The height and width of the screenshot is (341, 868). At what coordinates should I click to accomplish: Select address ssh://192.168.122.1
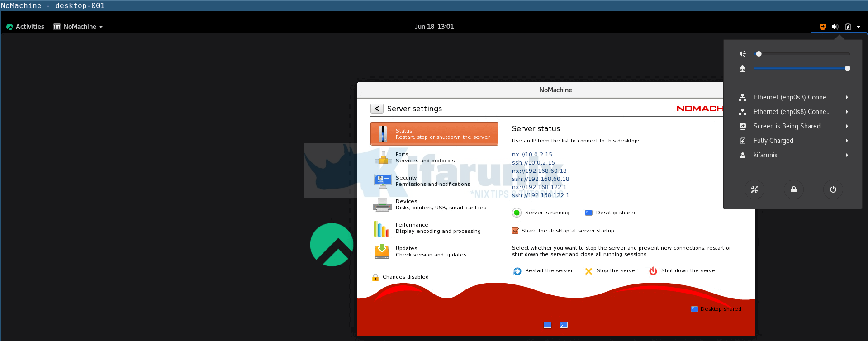541,195
